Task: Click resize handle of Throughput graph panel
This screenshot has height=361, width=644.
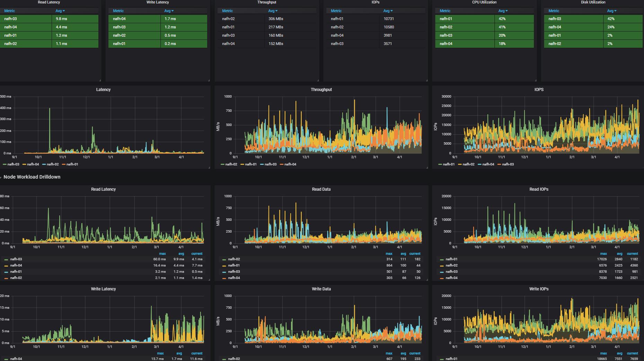Action: [x=427, y=168]
